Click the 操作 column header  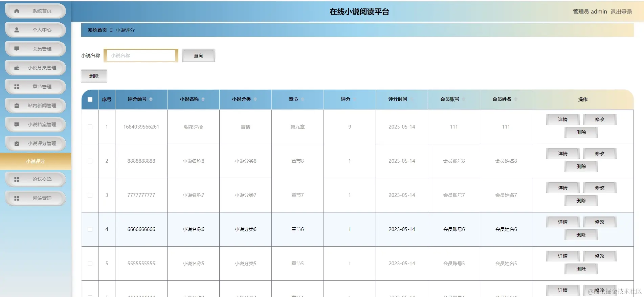coord(583,99)
